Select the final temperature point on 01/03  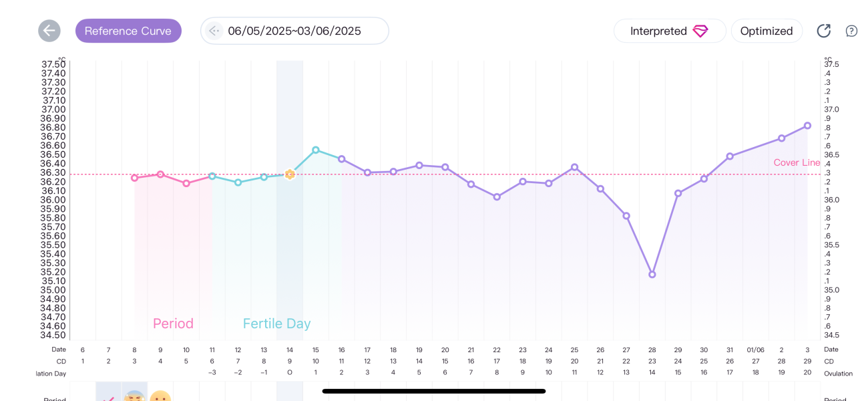click(807, 125)
